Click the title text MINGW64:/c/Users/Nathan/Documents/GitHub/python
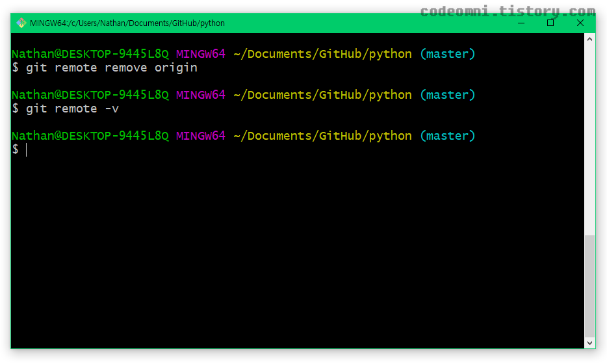Image resolution: width=607 pixels, height=364 pixels. point(127,23)
